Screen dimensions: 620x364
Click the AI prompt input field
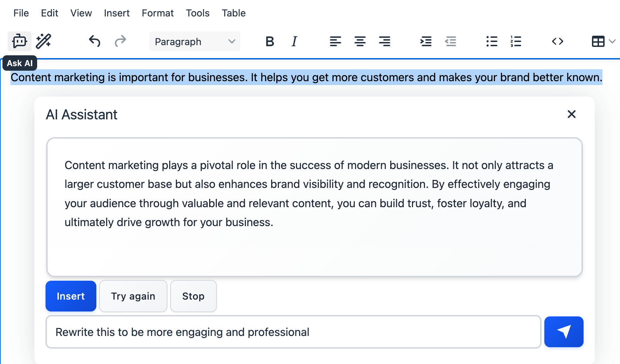tap(294, 332)
